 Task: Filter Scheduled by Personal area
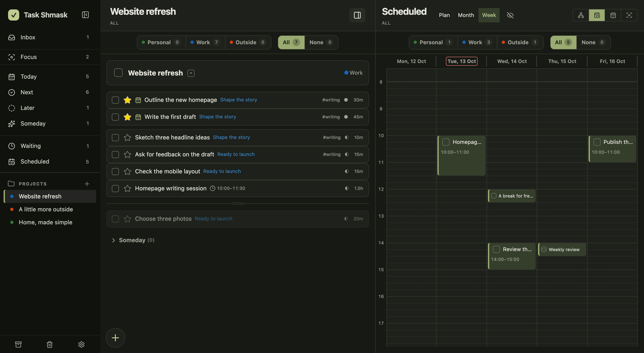[x=433, y=42]
